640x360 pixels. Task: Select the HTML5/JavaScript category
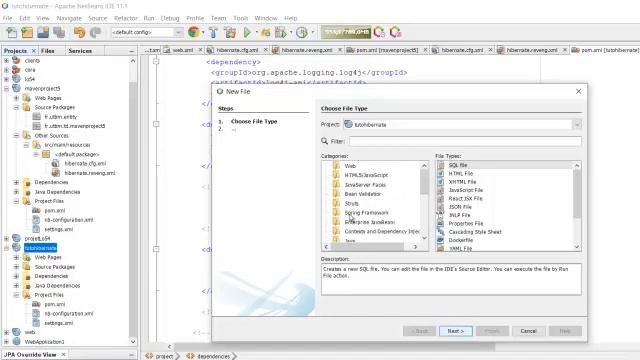(x=366, y=175)
